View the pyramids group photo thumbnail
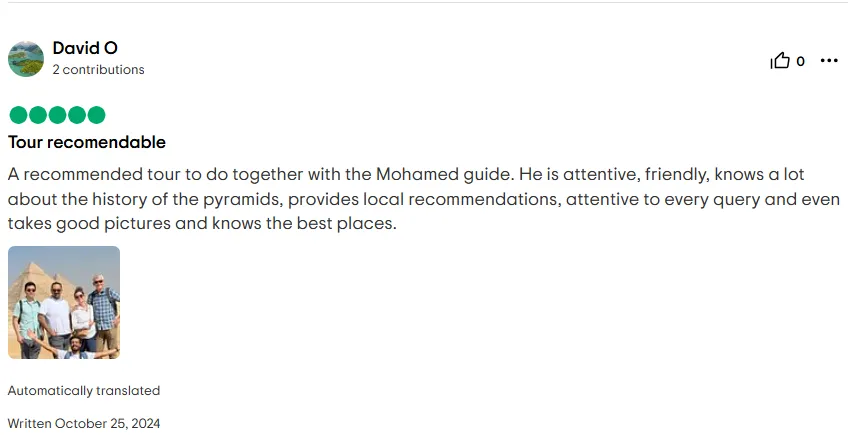 click(x=64, y=302)
